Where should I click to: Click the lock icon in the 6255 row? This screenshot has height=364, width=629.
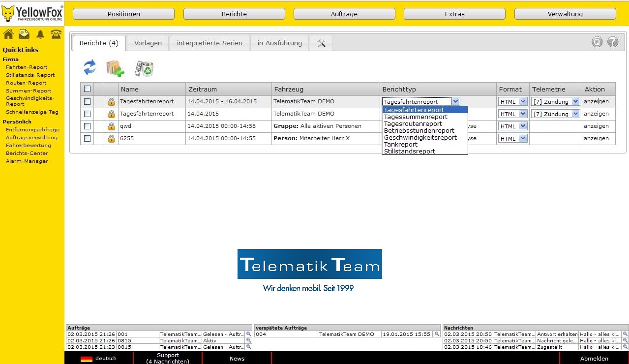coord(112,139)
